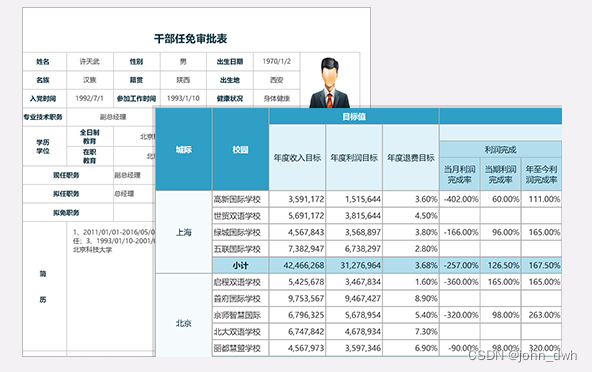
Task: Select the 全日制教育 label cell
Action: click(89, 137)
